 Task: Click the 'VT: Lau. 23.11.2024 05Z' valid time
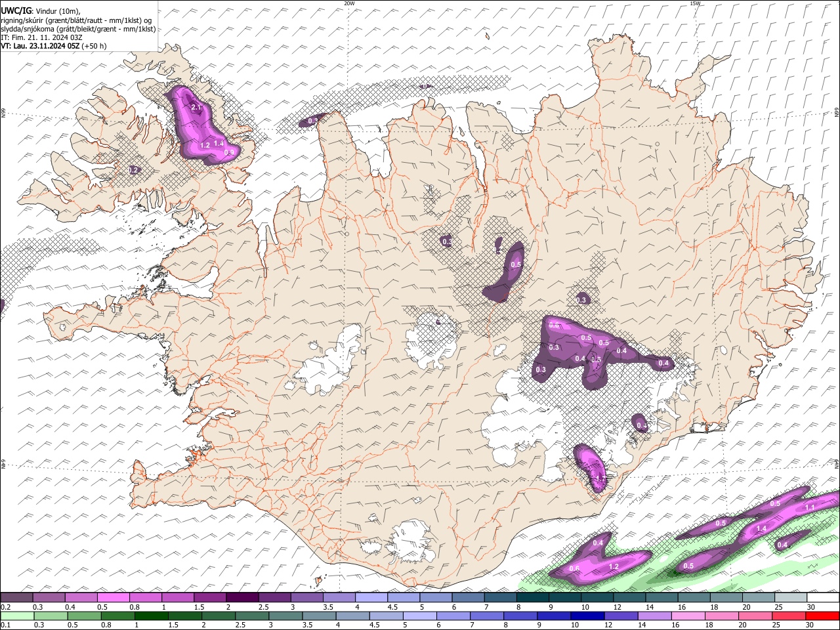click(x=40, y=46)
